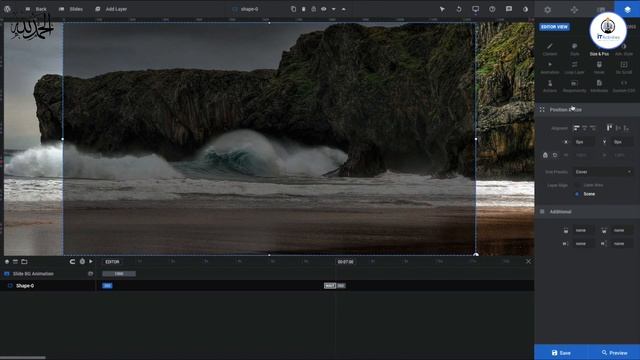Toggle layer visibility eye icon in top bar

(x=324, y=9)
